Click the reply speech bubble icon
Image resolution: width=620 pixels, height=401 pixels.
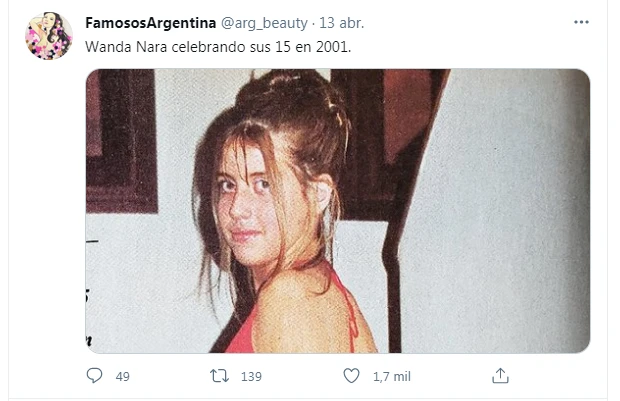coord(94,376)
